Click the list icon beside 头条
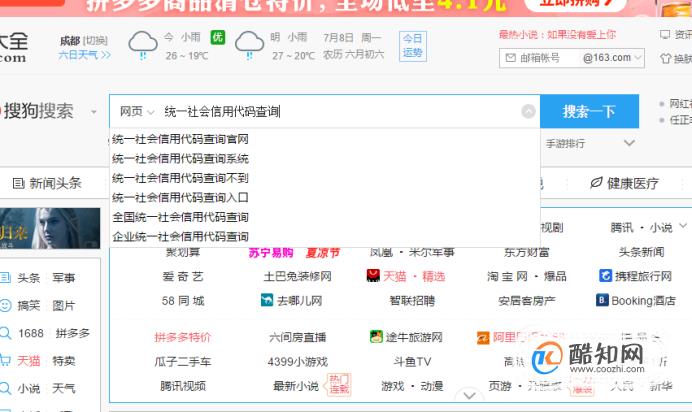The width and height of the screenshot is (692, 412). (5, 277)
